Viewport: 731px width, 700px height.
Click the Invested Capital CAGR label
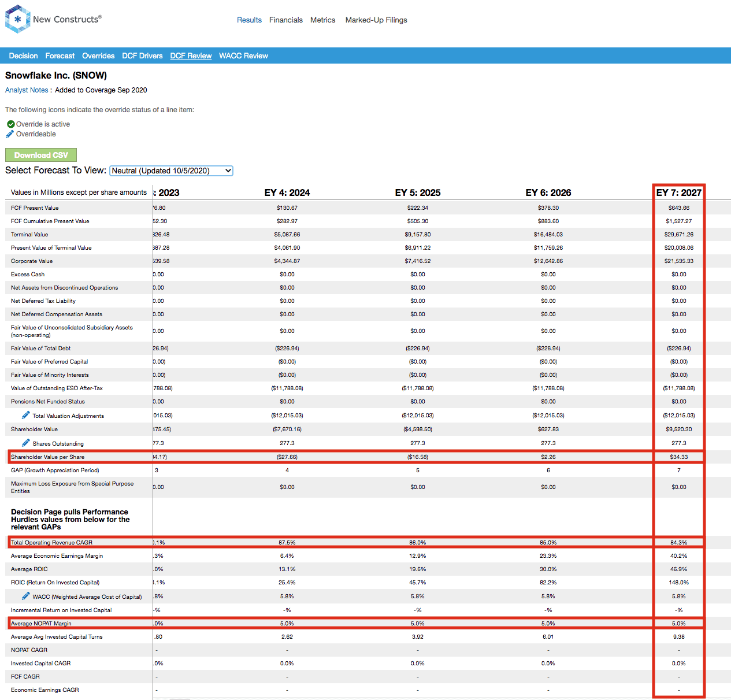41,664
